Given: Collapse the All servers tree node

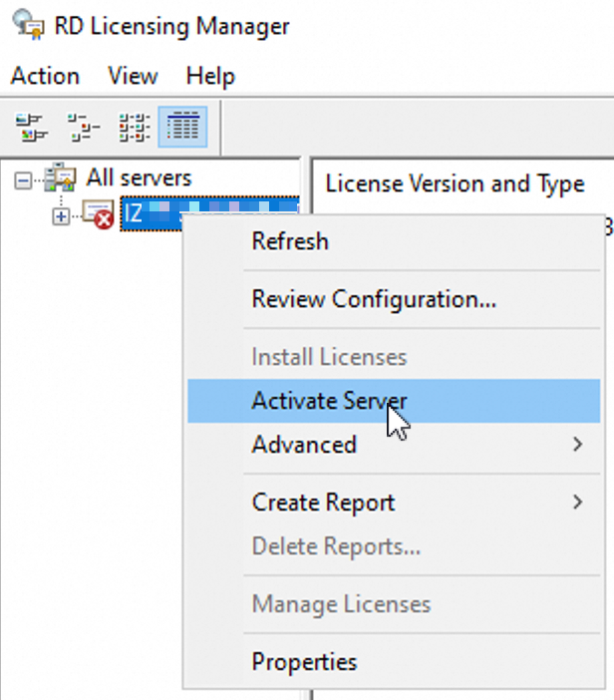Looking at the screenshot, I should pos(23,180).
